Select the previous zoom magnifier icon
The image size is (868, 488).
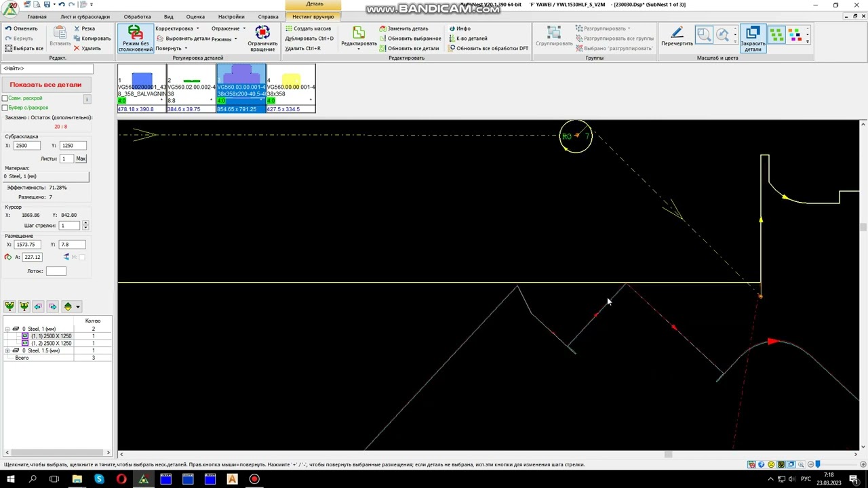pos(723,35)
